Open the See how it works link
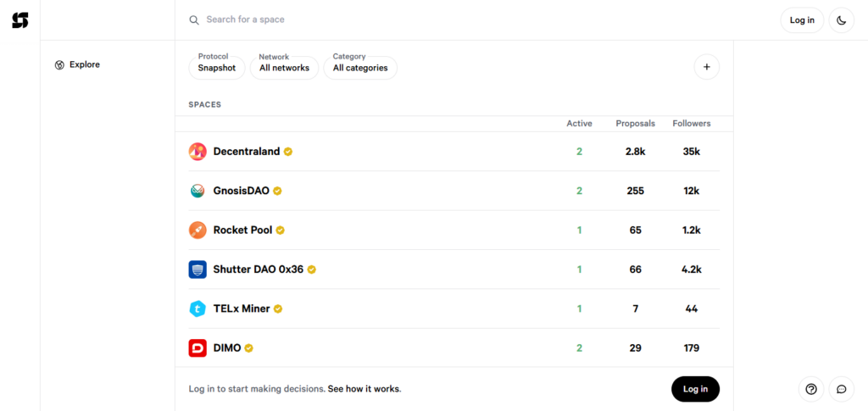This screenshot has width=868, height=411. (363, 389)
